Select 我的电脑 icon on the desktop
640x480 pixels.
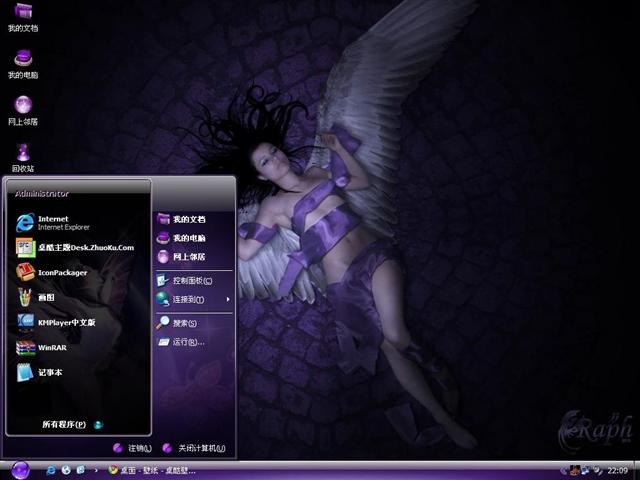click(23, 62)
